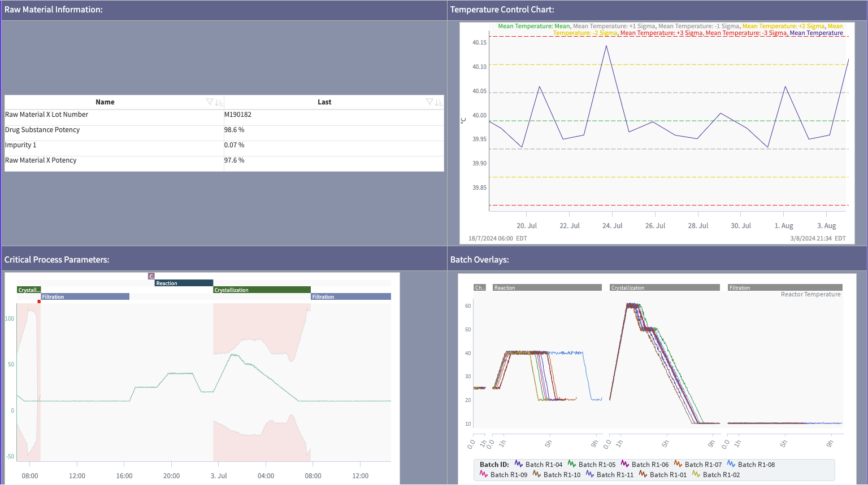Click the sort icon in Name column

[219, 102]
